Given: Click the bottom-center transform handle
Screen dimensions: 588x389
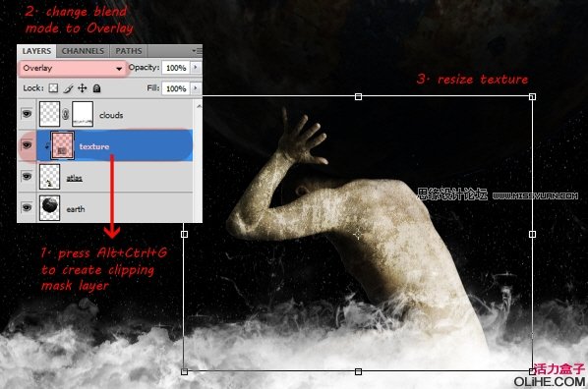Looking at the screenshot, I should click(x=358, y=371).
